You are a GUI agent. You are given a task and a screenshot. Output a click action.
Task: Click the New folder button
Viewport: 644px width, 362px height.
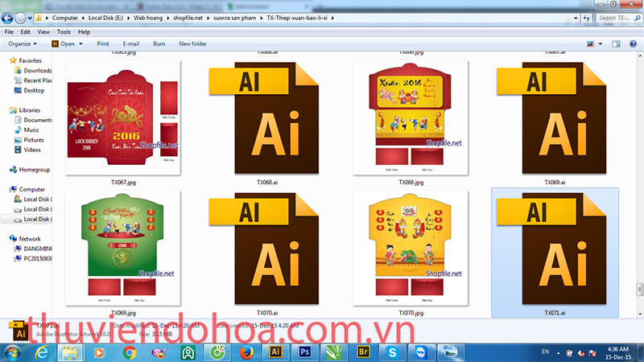192,43
